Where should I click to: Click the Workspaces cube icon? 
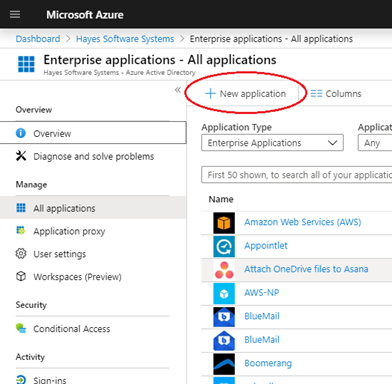(x=21, y=276)
